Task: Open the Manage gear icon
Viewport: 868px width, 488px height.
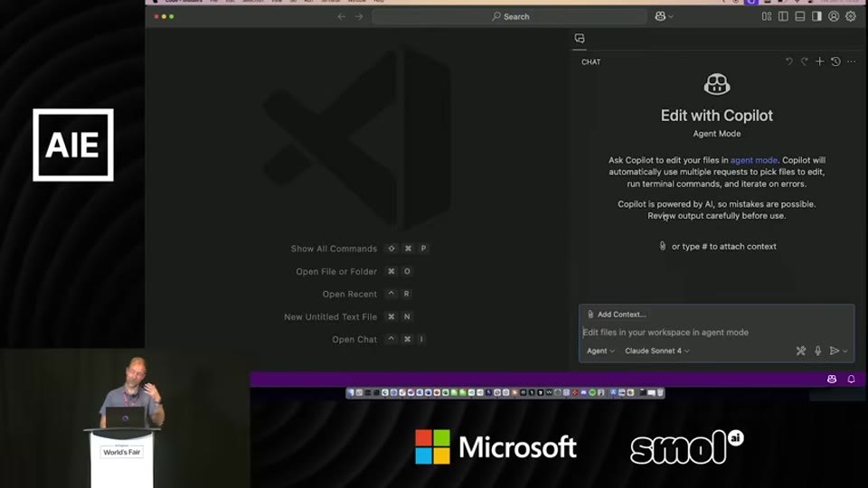Action: (x=851, y=16)
